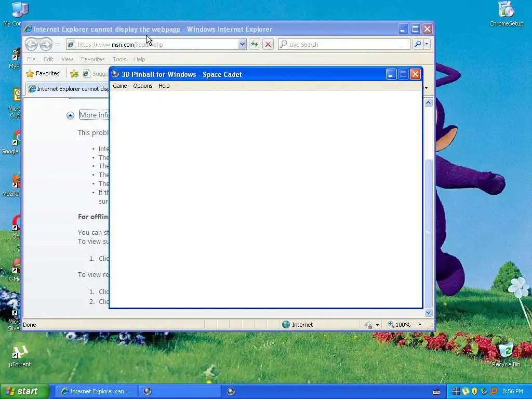Select the µTorrent desktop shortcut
Image resolution: width=532 pixels, height=399 pixels.
click(x=20, y=356)
